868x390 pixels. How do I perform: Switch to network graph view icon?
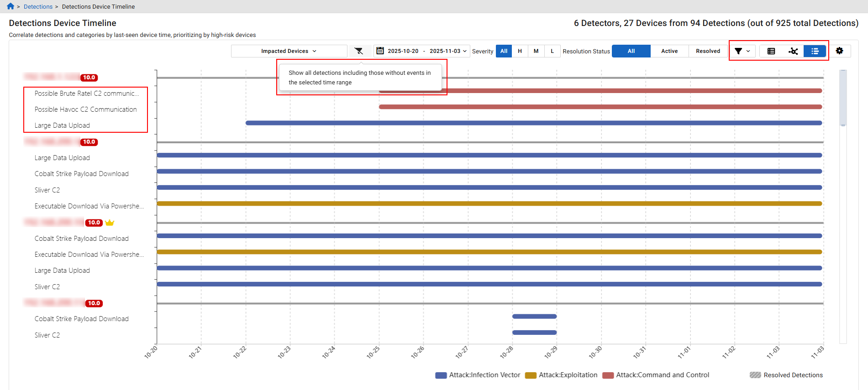[793, 51]
